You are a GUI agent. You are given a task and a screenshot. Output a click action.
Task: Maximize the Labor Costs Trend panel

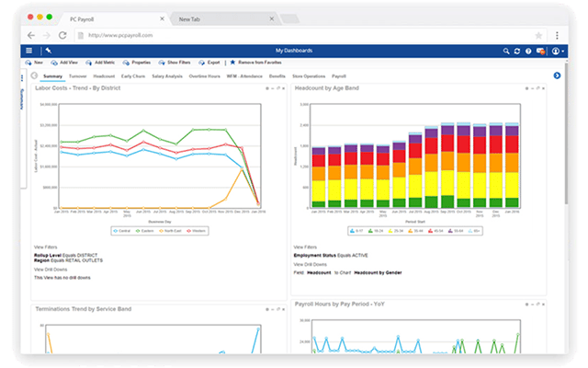click(278, 88)
